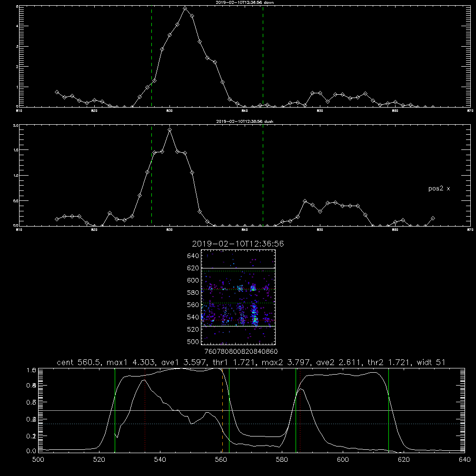Select right green dashed line in dusk plot
This screenshot has width=476, height=476.
coord(263,176)
